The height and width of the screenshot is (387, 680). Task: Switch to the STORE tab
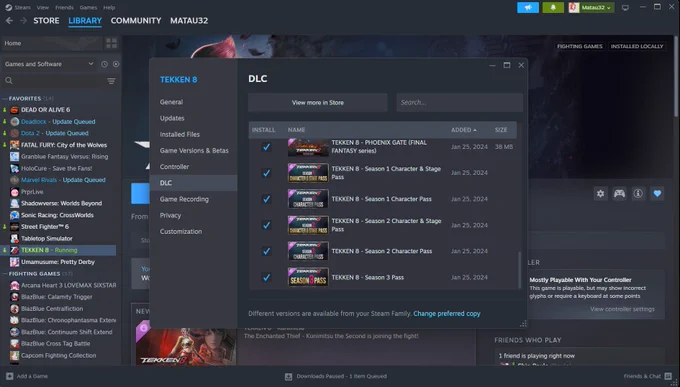[x=46, y=20]
